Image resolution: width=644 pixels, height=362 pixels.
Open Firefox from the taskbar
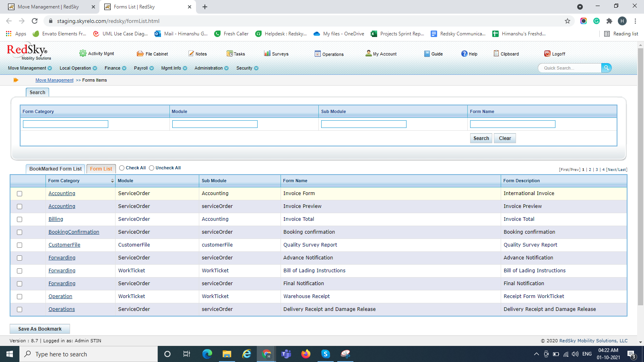point(306,354)
